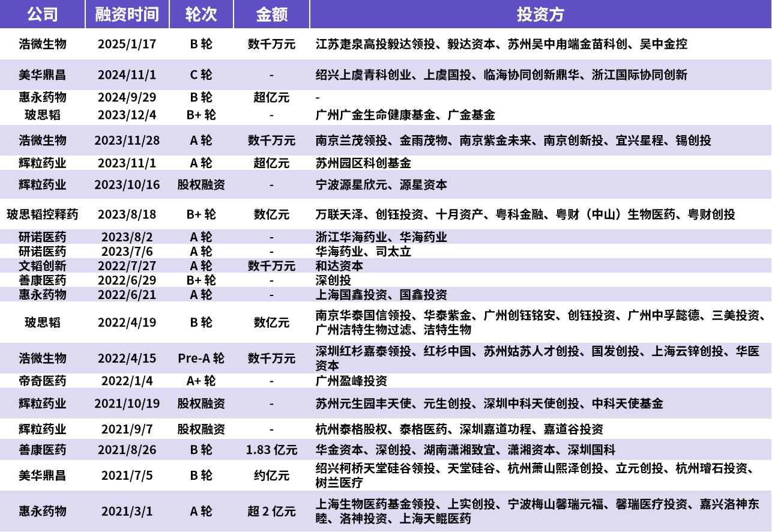772x532 pixels.
Task: Click investor cell starting 南京兰茂领投
Action: click(513, 141)
